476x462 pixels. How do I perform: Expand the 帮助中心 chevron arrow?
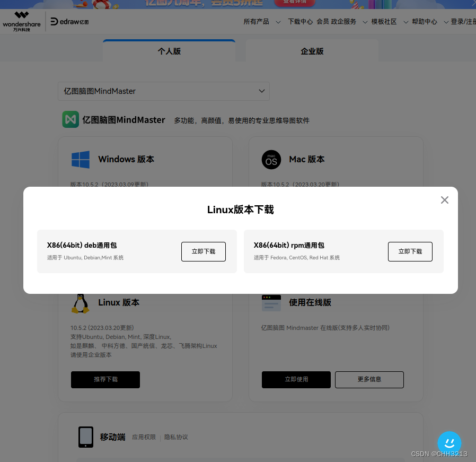446,22
